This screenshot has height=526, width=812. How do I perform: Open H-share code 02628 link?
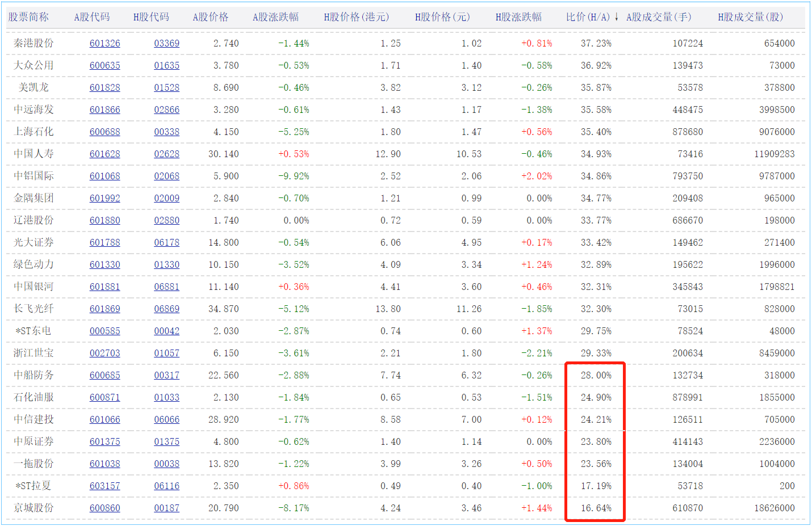click(167, 154)
